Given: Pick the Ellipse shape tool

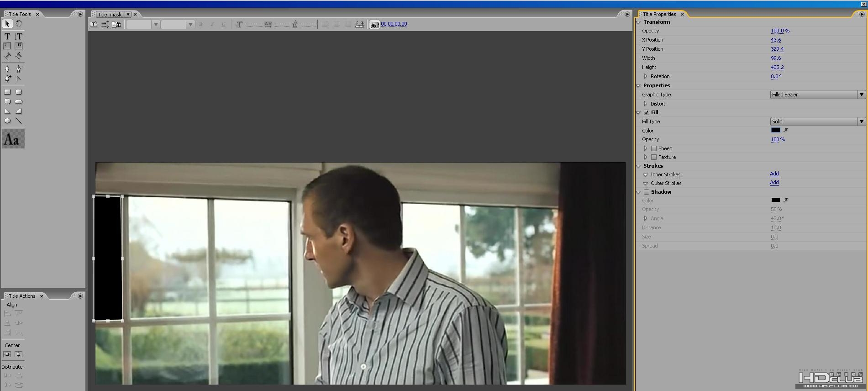Looking at the screenshot, I should click(x=7, y=121).
